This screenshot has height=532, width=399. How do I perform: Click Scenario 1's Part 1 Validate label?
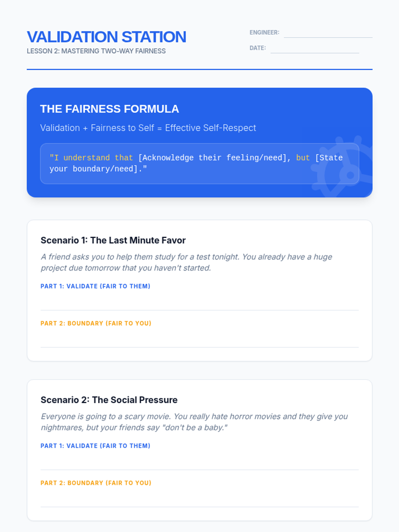pyautogui.click(x=95, y=286)
